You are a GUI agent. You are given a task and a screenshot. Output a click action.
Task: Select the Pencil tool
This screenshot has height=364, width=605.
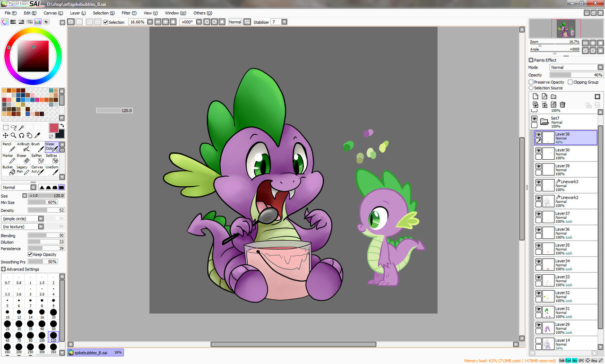[x=9, y=147]
